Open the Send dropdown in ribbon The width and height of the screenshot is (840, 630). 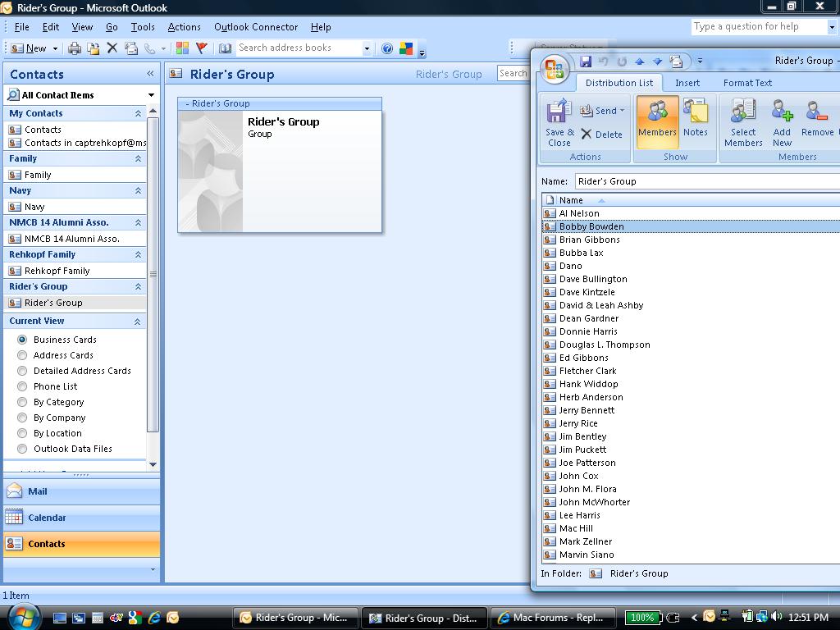point(622,111)
